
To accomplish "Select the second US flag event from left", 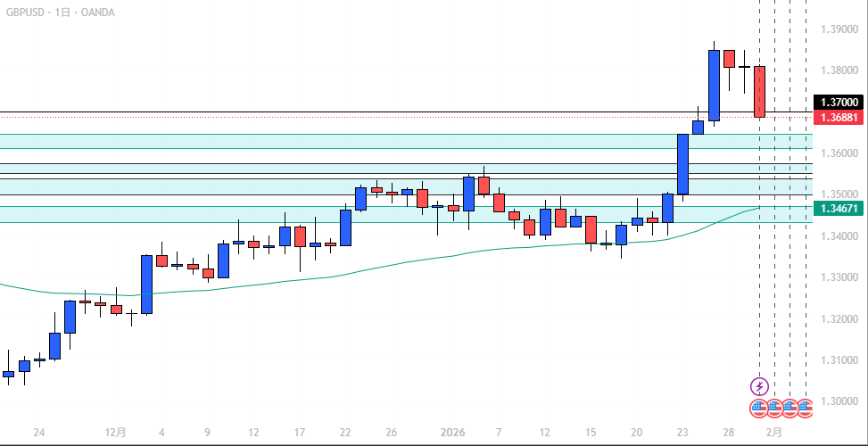I will (774, 408).
